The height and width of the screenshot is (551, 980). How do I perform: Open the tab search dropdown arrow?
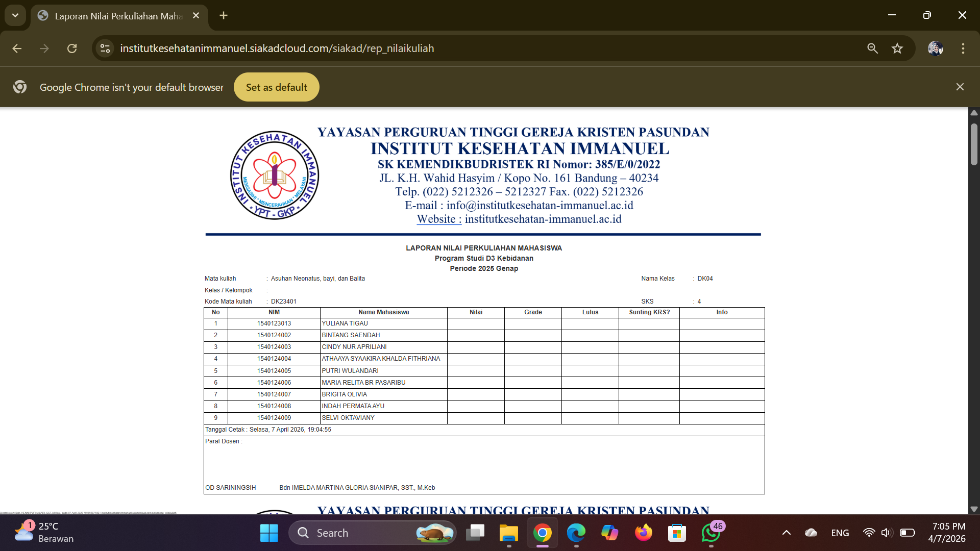point(15,15)
